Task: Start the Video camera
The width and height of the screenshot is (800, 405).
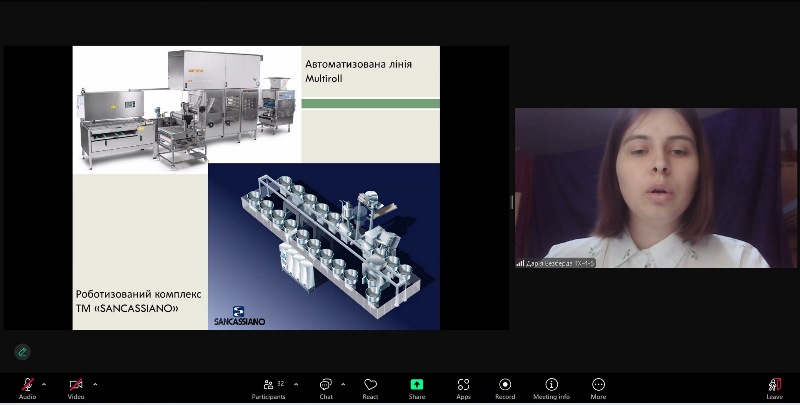Action: tap(76, 389)
